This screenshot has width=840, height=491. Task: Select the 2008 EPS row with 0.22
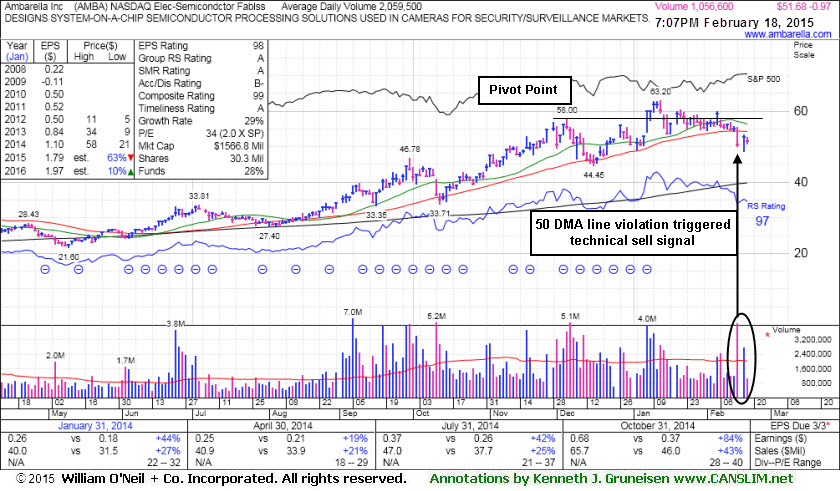pos(67,69)
